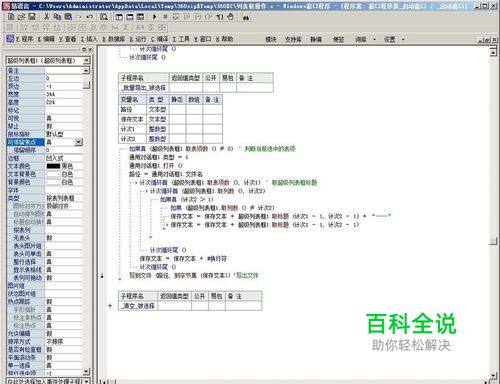
Task: Open the 数据库 menu
Action: (113, 39)
